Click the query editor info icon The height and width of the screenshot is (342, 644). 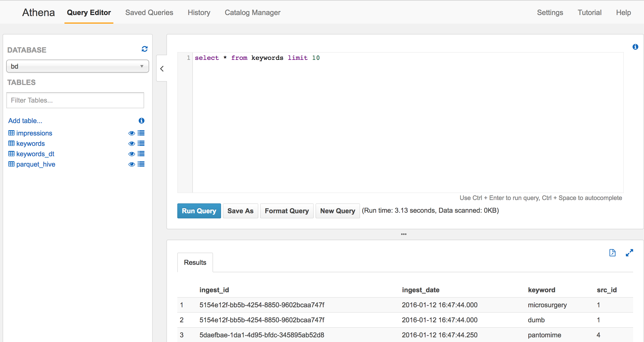click(635, 47)
